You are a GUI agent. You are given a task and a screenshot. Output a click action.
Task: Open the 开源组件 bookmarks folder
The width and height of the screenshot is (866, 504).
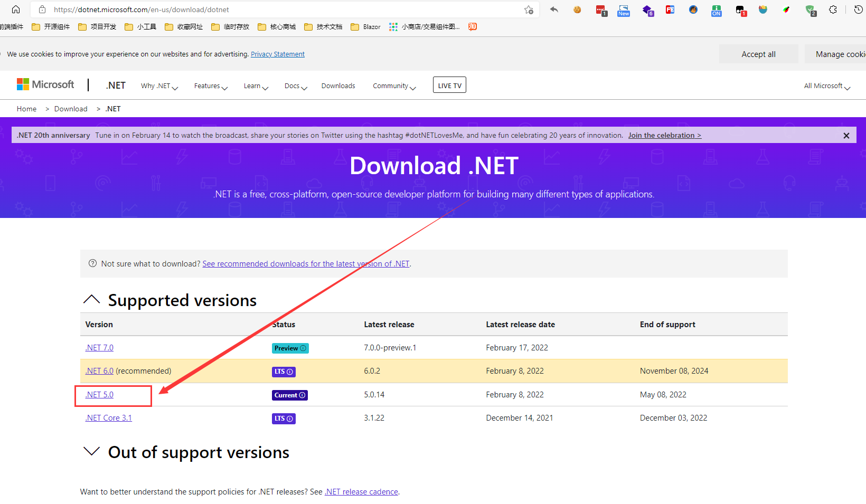tap(51, 27)
